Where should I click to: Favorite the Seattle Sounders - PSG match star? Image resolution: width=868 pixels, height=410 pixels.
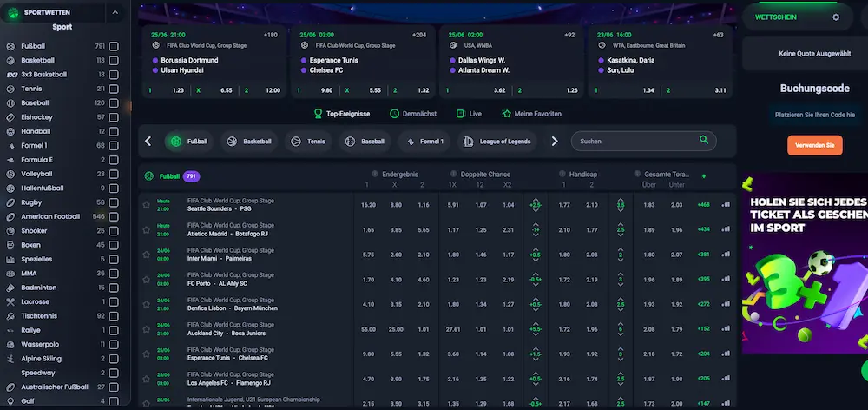tap(146, 205)
